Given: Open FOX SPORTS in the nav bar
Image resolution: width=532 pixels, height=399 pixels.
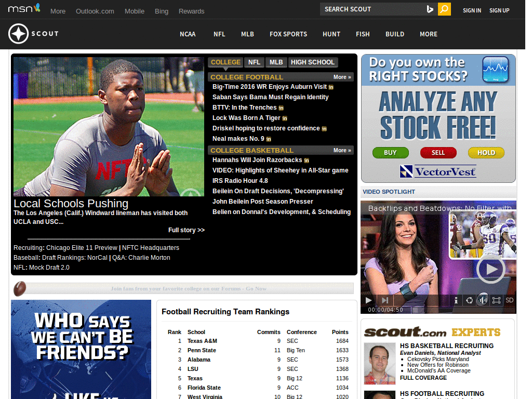Looking at the screenshot, I should click(x=288, y=34).
